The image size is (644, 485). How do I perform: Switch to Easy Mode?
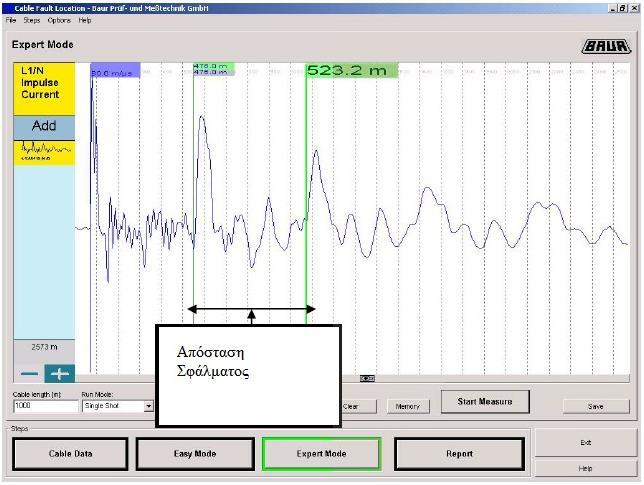click(x=195, y=454)
